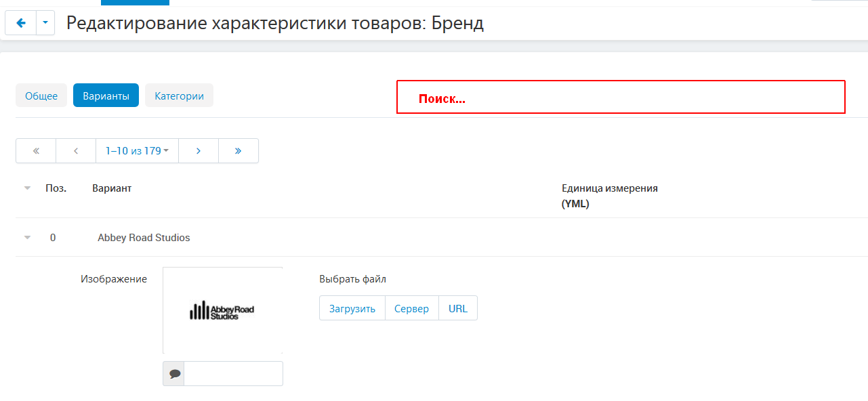868x401 pixels.
Task: Open the dropdown next to back arrow
Action: pos(45,23)
